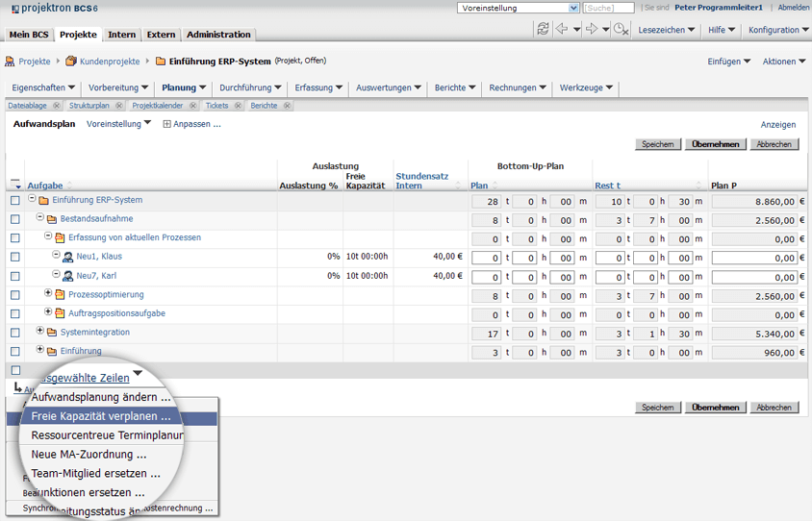This screenshot has height=521, width=812.
Task: Tick checkbox for Systemintegration row
Action: click(15, 333)
